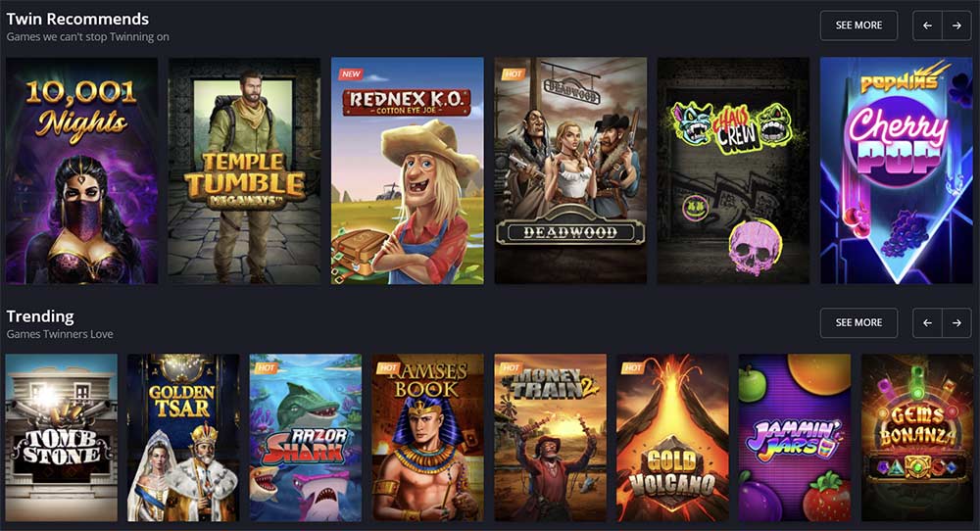
Task: Play the Rednex K.O. game tile
Action: [x=408, y=171]
